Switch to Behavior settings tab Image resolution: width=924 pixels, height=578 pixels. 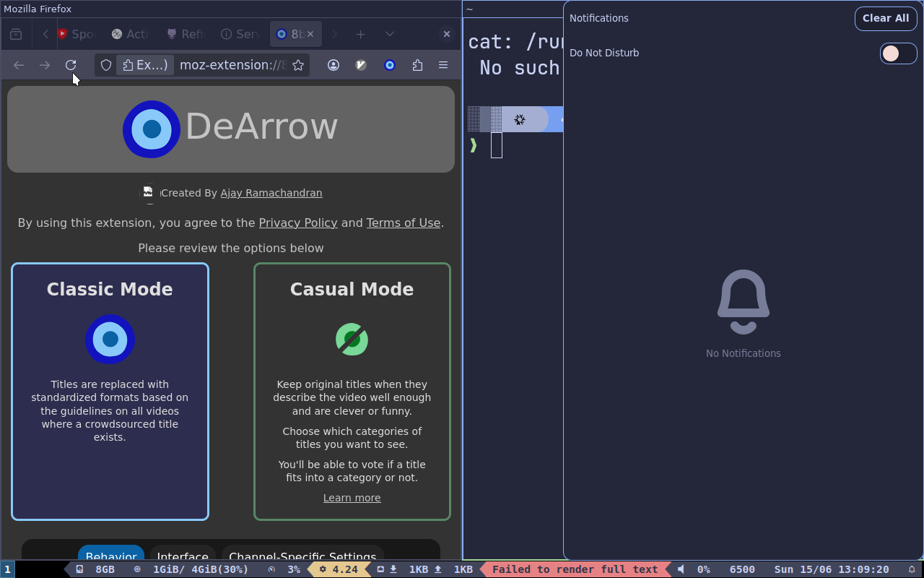(111, 555)
